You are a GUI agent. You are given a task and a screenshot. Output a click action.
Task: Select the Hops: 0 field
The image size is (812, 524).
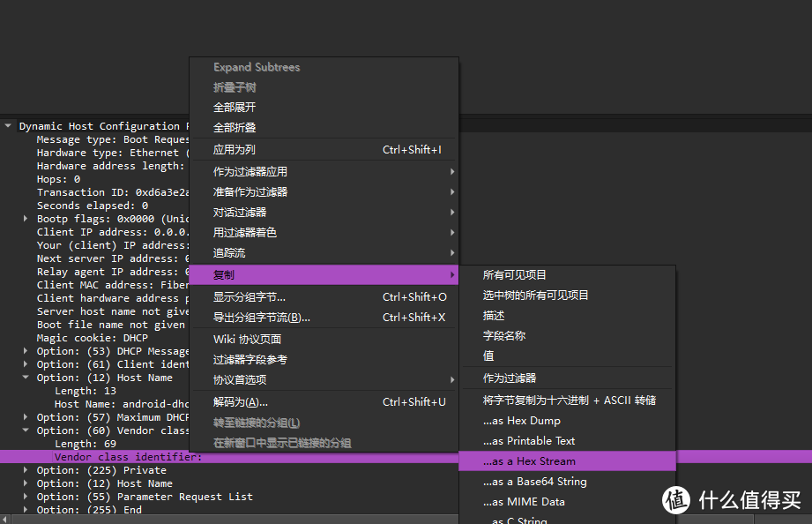pos(58,179)
